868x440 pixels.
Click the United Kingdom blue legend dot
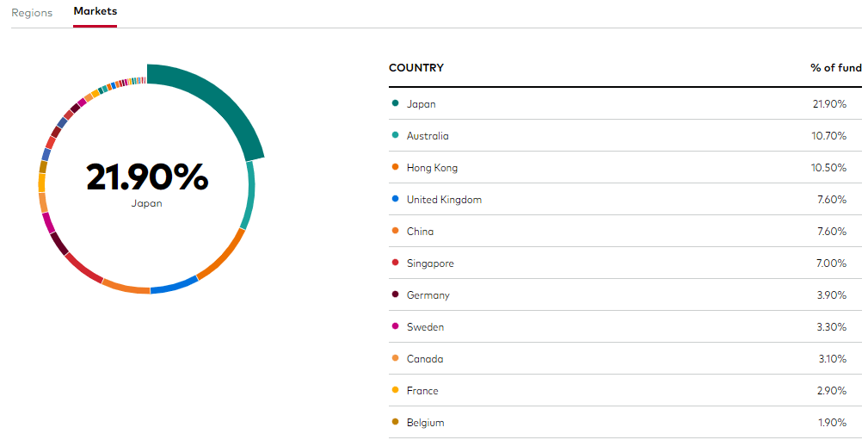tap(395, 199)
